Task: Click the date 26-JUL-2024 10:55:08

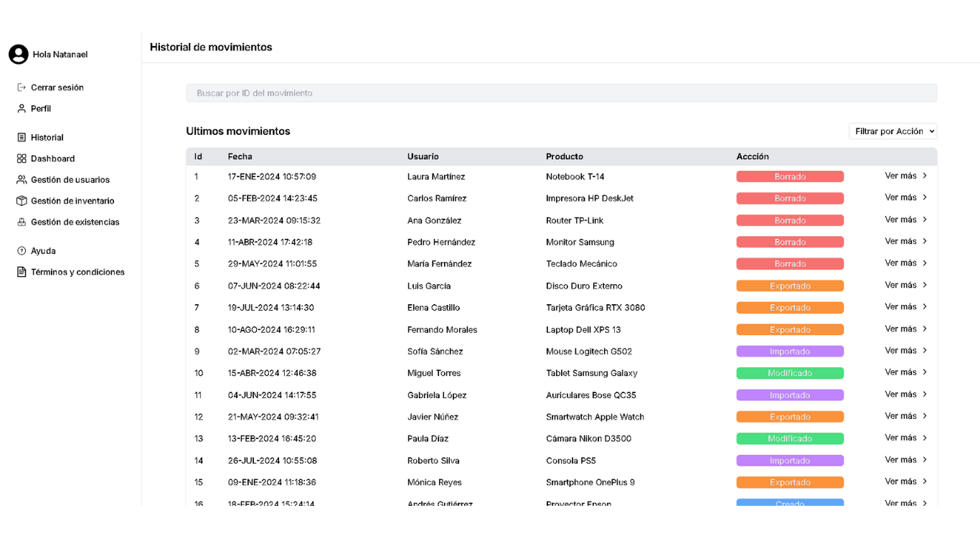Action: pyautogui.click(x=273, y=461)
